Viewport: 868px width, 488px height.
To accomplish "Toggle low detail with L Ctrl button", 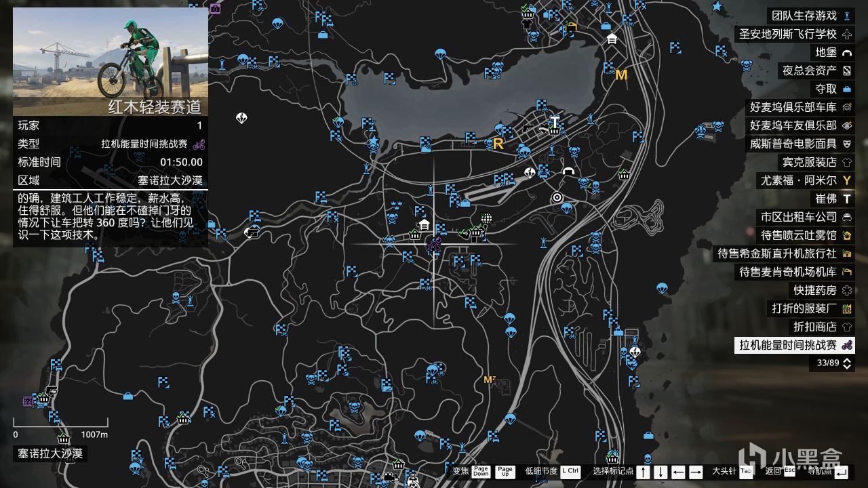I will [x=571, y=471].
